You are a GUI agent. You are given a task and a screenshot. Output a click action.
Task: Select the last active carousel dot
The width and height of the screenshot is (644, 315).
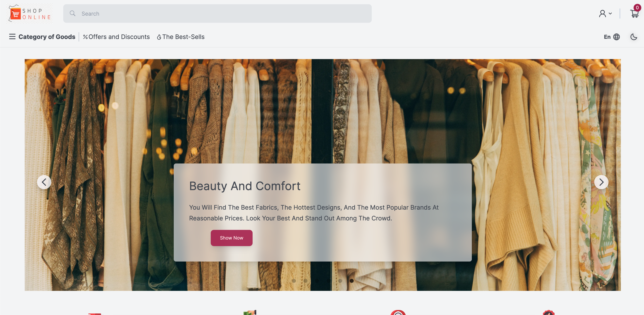(x=352, y=281)
